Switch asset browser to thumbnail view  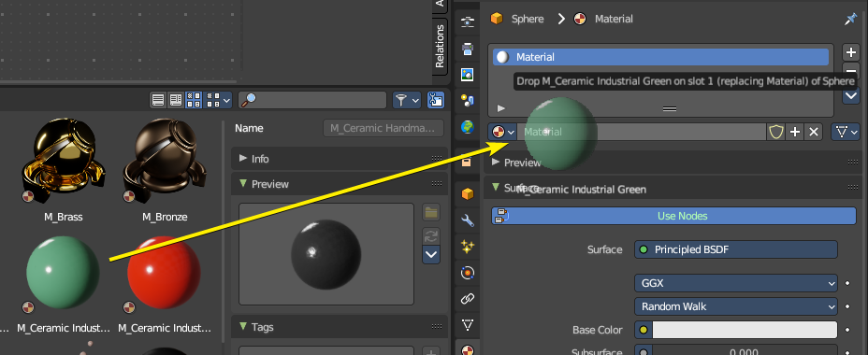tap(194, 100)
